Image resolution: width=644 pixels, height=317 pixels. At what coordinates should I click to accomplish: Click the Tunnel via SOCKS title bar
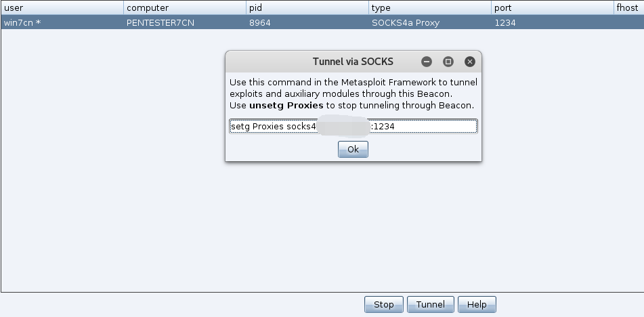click(x=353, y=62)
